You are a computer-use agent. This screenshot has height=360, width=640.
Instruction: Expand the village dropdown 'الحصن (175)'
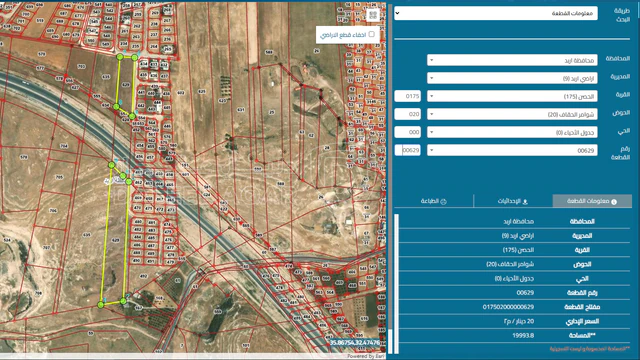(512, 96)
